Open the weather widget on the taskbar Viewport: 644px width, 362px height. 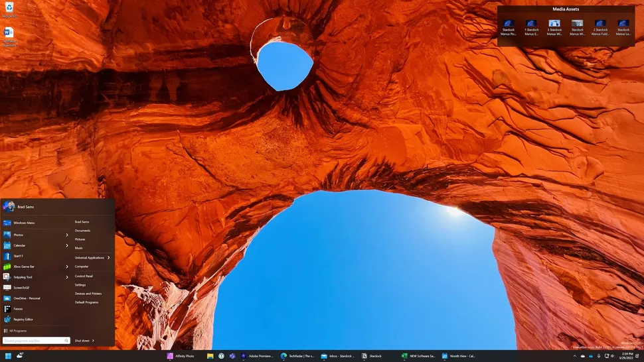[x=20, y=355]
